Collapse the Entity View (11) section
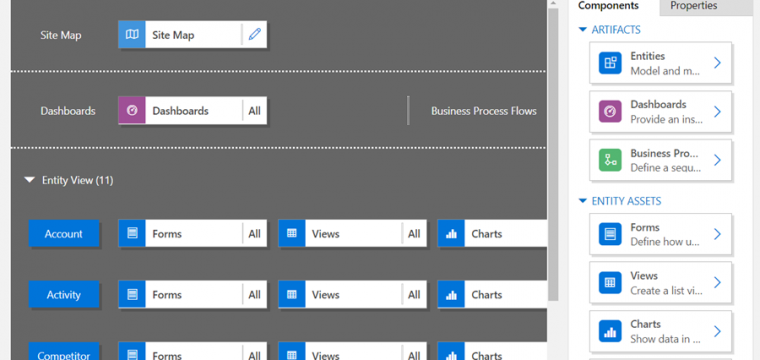 coord(30,180)
